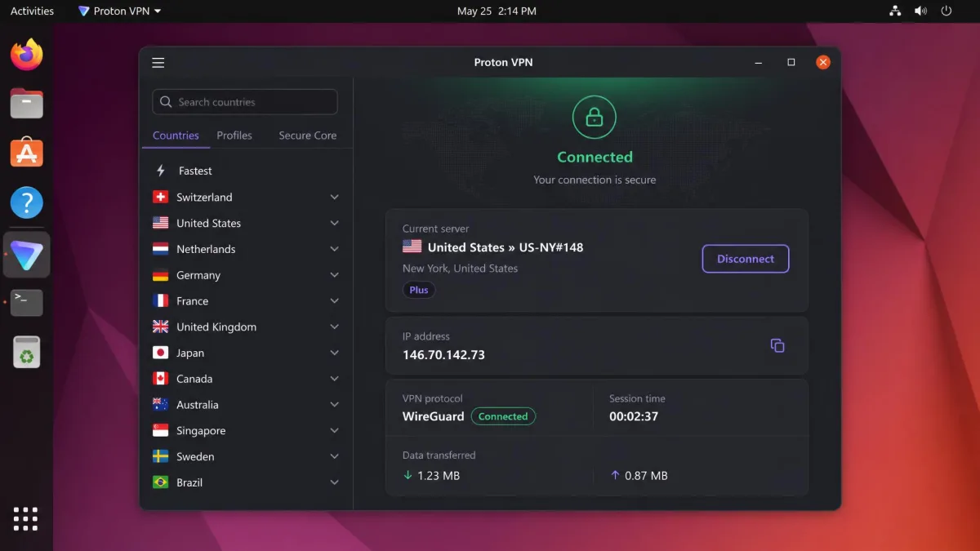Click the green Connected protocol badge

[x=503, y=416]
